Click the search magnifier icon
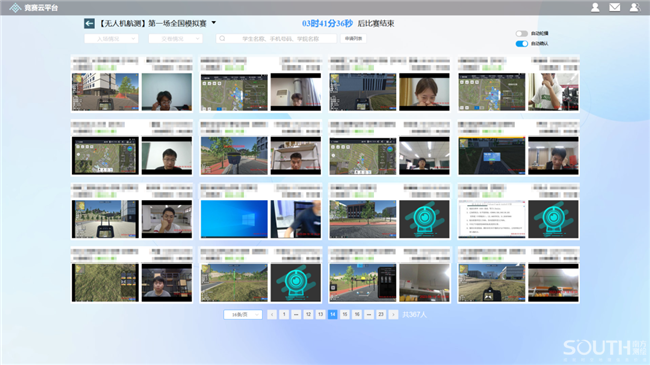The width and height of the screenshot is (650, 365). (x=222, y=39)
